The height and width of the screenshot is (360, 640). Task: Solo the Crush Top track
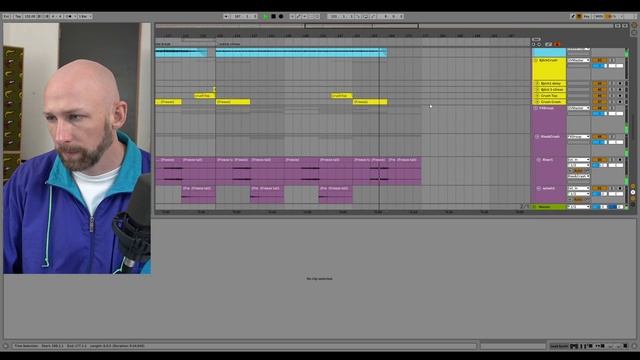611,96
